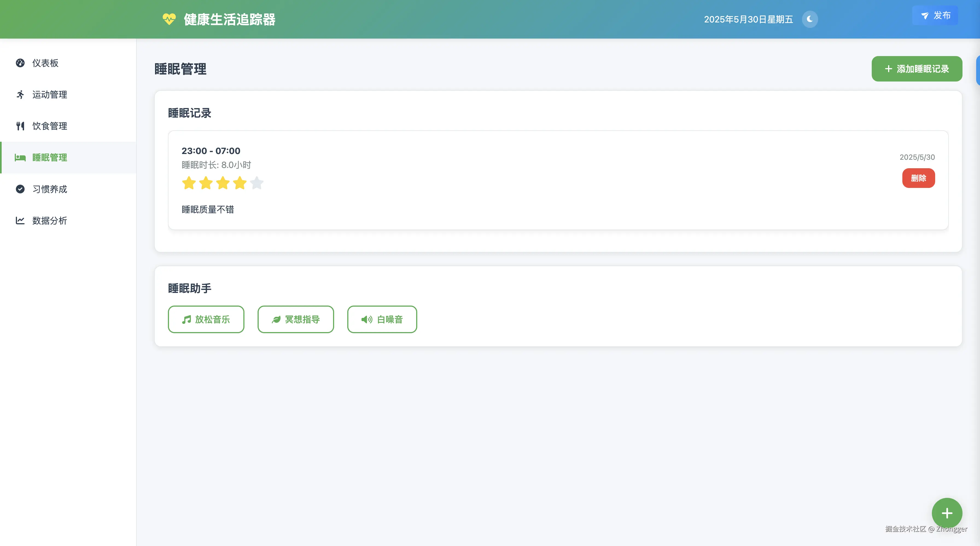Click the chart icon for 数据分析
The width and height of the screenshot is (980, 546).
click(20, 221)
